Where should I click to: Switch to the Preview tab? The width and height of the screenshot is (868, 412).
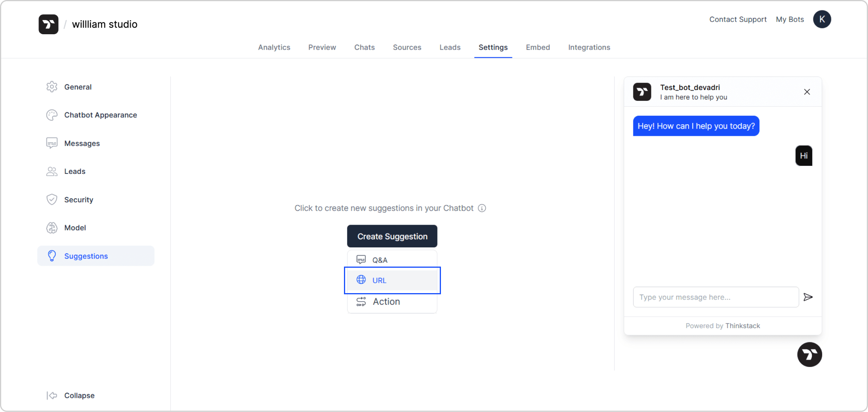click(322, 47)
